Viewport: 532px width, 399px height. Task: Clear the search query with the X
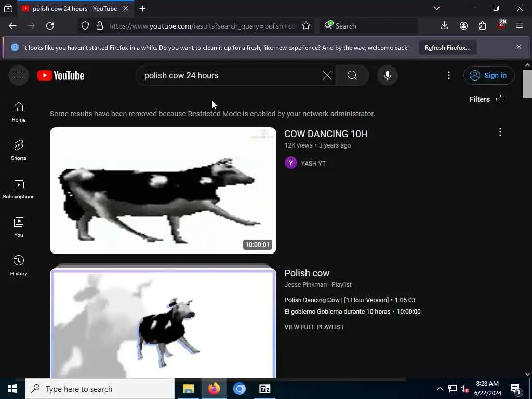327,75
